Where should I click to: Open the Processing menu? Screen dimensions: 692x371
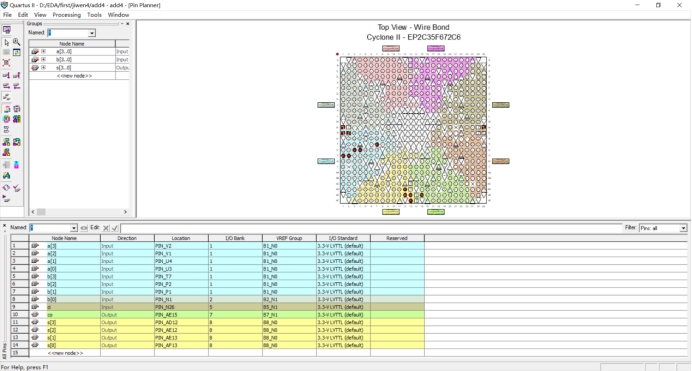tap(67, 15)
